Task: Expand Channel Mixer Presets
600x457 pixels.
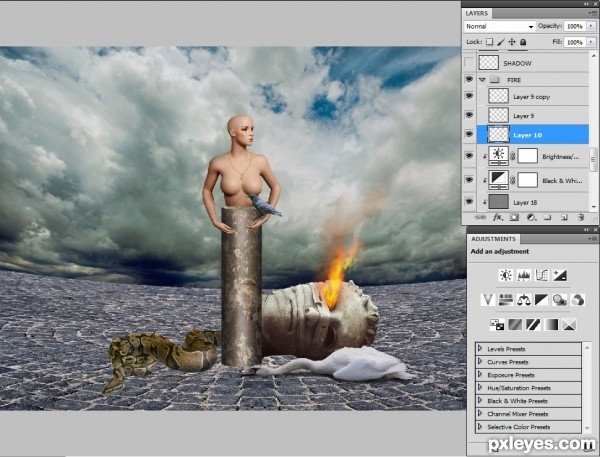Action: pyautogui.click(x=479, y=414)
